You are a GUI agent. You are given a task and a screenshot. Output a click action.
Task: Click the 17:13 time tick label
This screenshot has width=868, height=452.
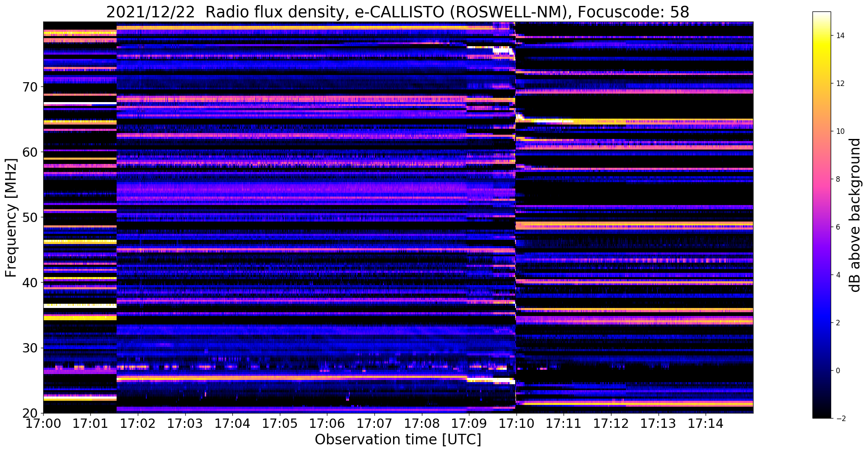[x=658, y=423]
